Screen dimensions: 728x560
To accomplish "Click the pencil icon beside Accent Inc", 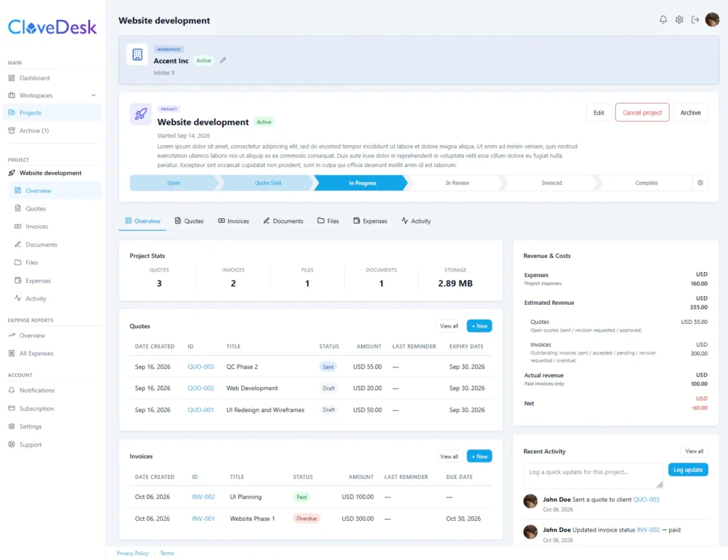I will point(223,60).
